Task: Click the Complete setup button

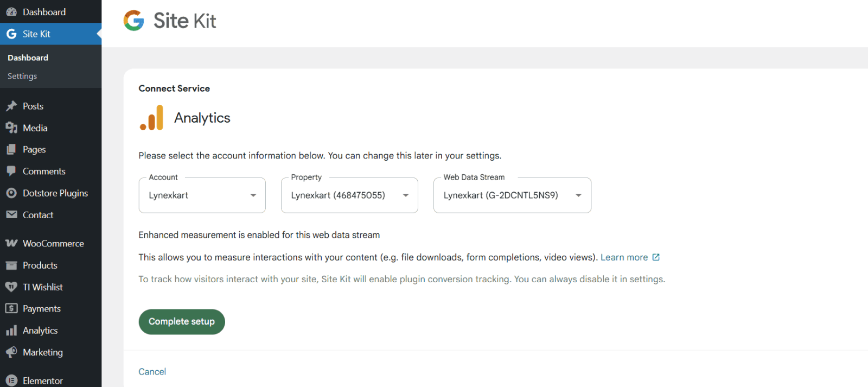Action: 182,322
